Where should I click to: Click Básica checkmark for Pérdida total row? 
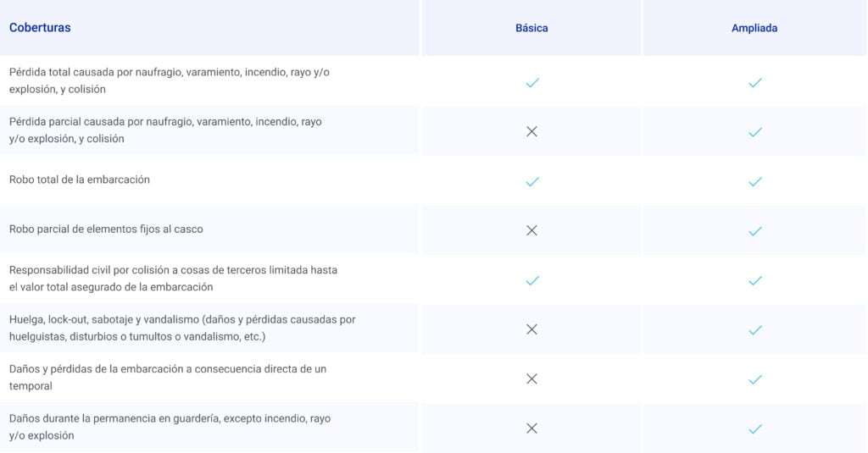[x=532, y=83]
